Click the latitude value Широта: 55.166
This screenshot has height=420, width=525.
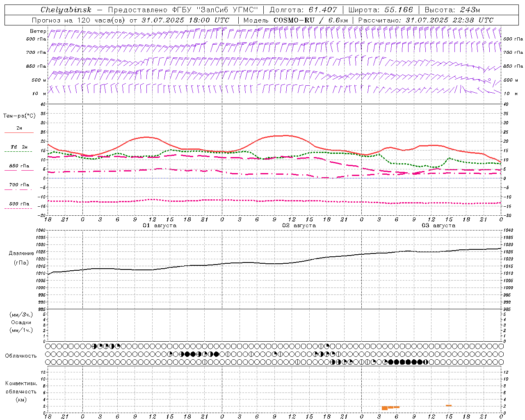(380, 10)
